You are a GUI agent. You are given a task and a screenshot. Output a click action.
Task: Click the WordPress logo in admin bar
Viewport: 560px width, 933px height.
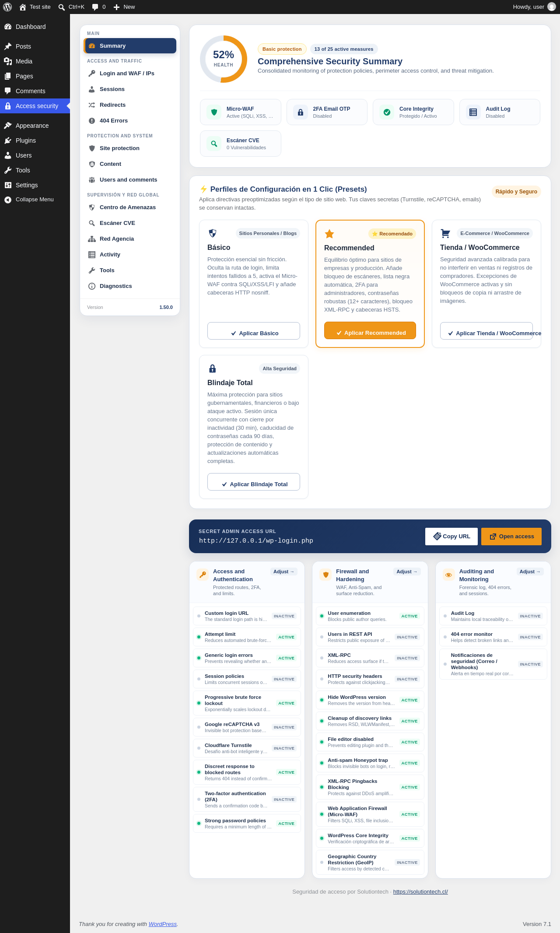point(7,7)
